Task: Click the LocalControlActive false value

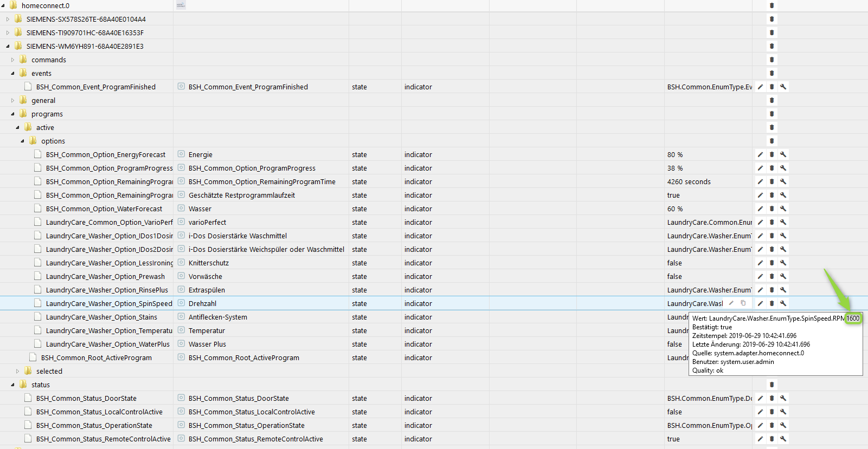Action: tap(674, 412)
